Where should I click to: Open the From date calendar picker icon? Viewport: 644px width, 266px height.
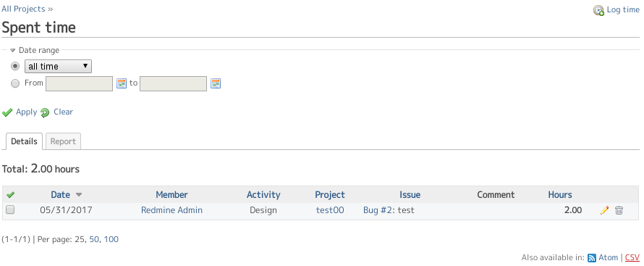pyautogui.click(x=122, y=83)
